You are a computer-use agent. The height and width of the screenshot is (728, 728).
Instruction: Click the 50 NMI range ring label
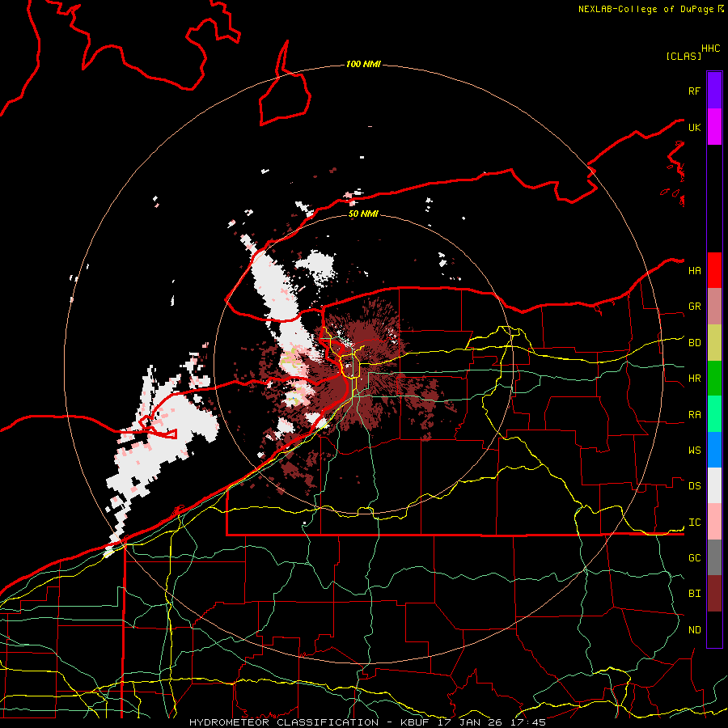(363, 214)
